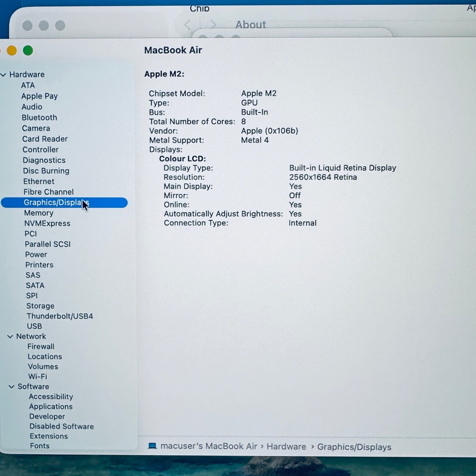Click Hardware in the breadcrumb path
The height and width of the screenshot is (476, 476).
pyautogui.click(x=286, y=446)
